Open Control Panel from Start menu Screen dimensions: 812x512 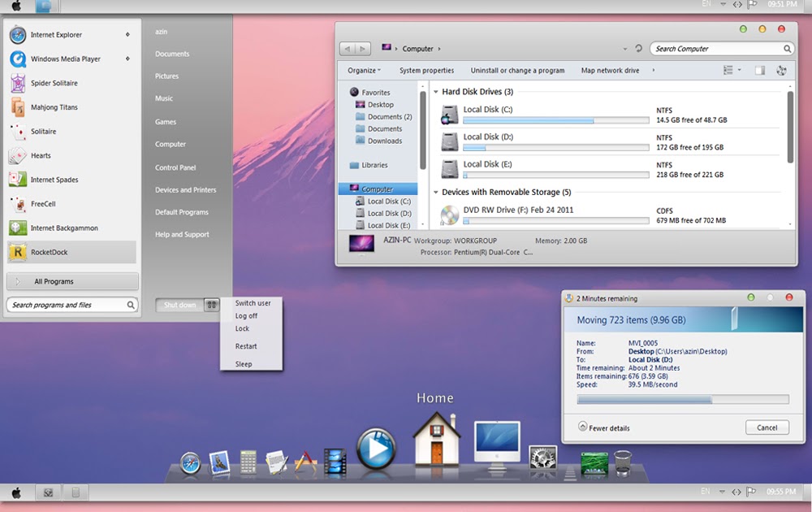175,168
